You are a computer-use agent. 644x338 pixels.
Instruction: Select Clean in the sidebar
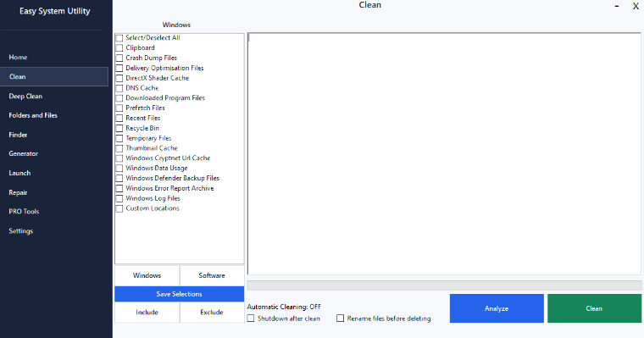pyautogui.click(x=54, y=76)
